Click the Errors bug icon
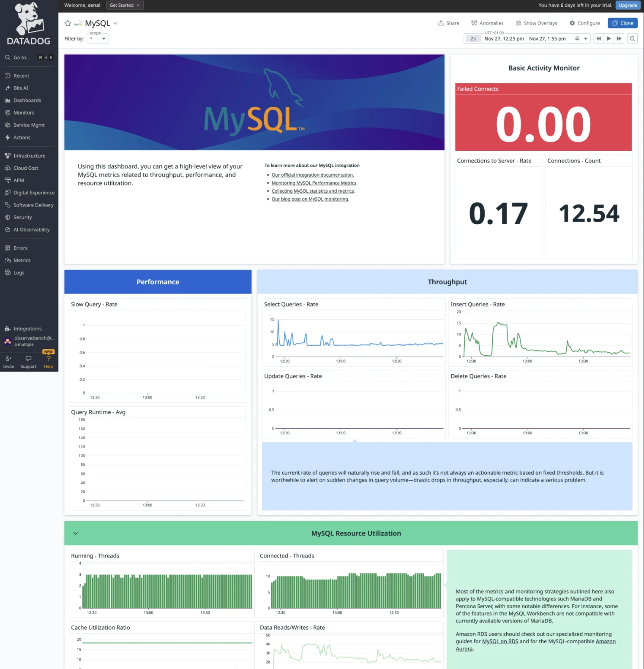 (8, 248)
